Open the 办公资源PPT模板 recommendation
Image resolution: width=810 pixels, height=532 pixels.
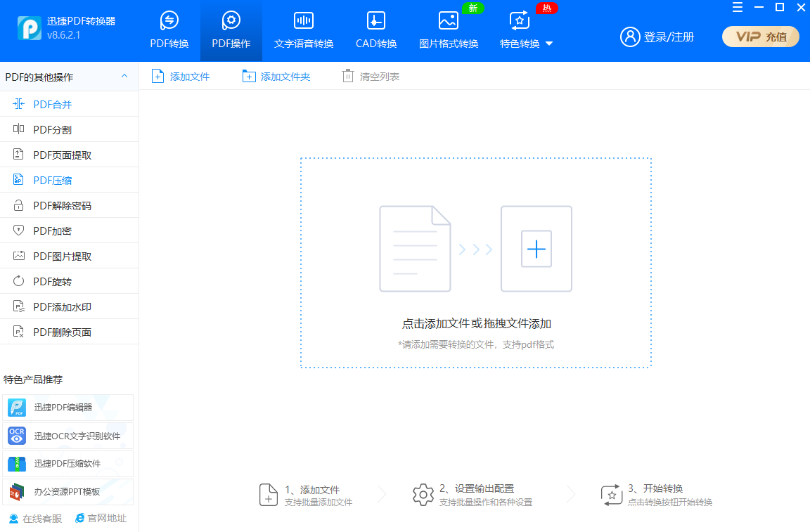click(67, 492)
